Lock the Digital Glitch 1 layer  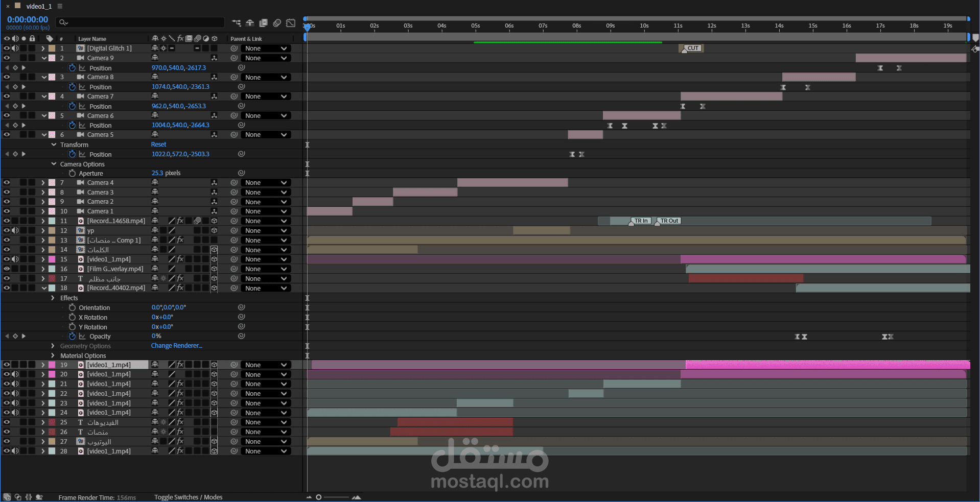(x=32, y=49)
